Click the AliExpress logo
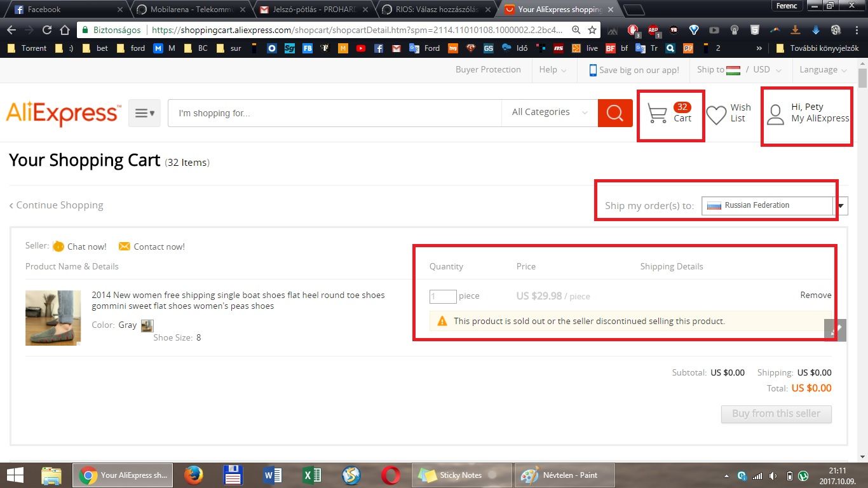This screenshot has width=868, height=488. pos(63,114)
